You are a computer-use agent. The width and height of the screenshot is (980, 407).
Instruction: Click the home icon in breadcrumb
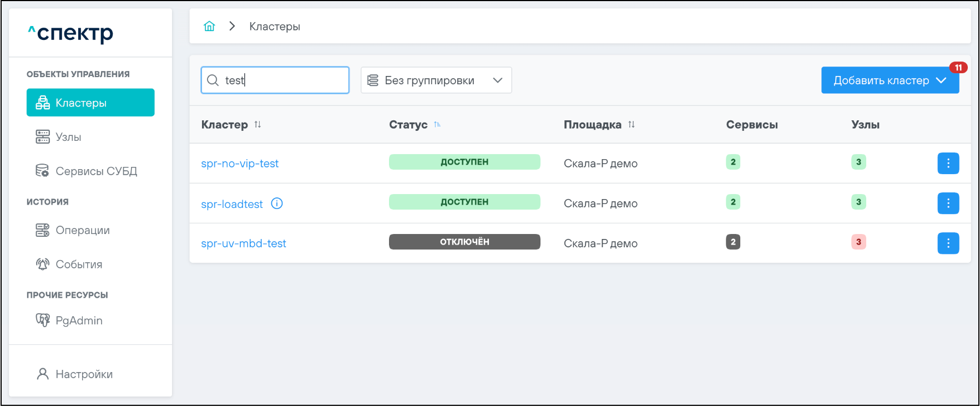[x=209, y=26]
